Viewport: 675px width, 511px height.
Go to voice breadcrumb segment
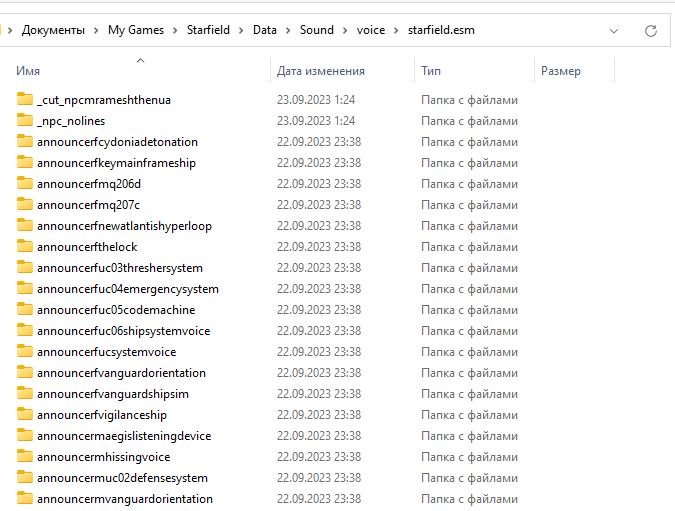tap(371, 30)
